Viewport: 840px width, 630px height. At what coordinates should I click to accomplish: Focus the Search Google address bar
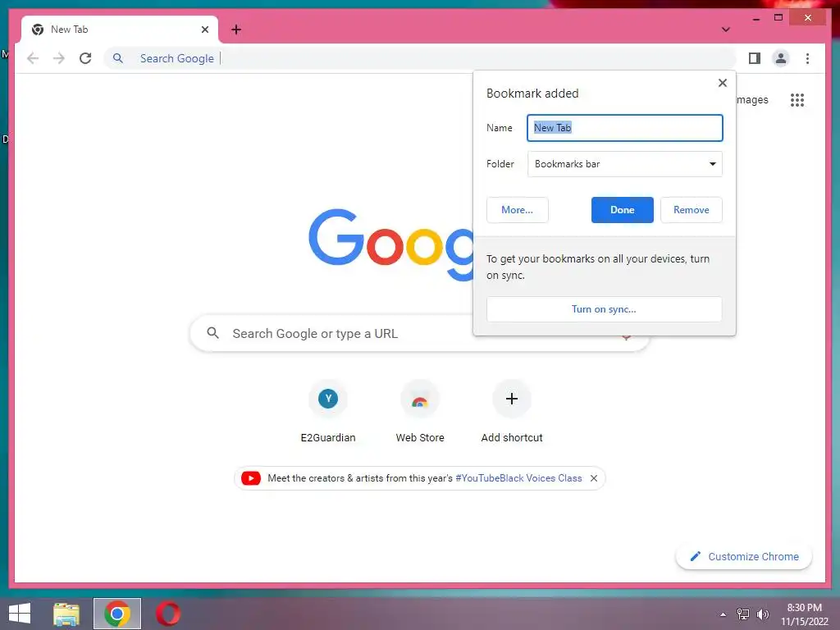coord(419,58)
